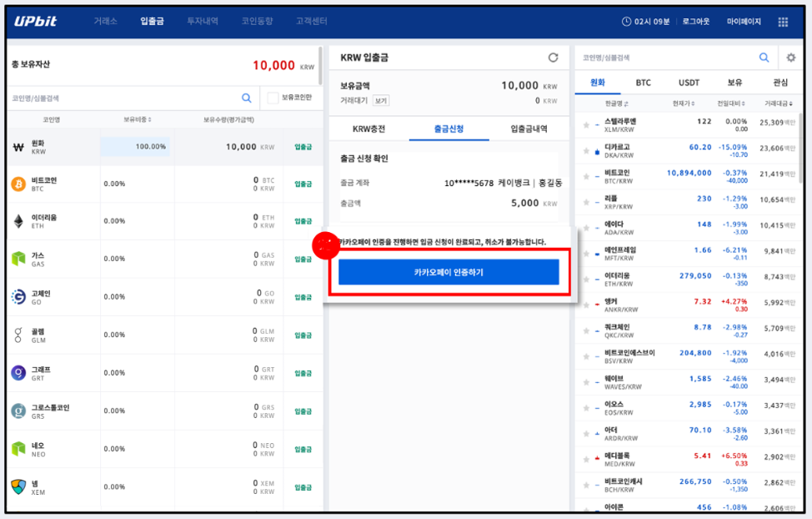Viewport: 812px width, 519px height.
Task: Toggle the star for 이더리움 ETH/KRW
Action: (x=586, y=280)
